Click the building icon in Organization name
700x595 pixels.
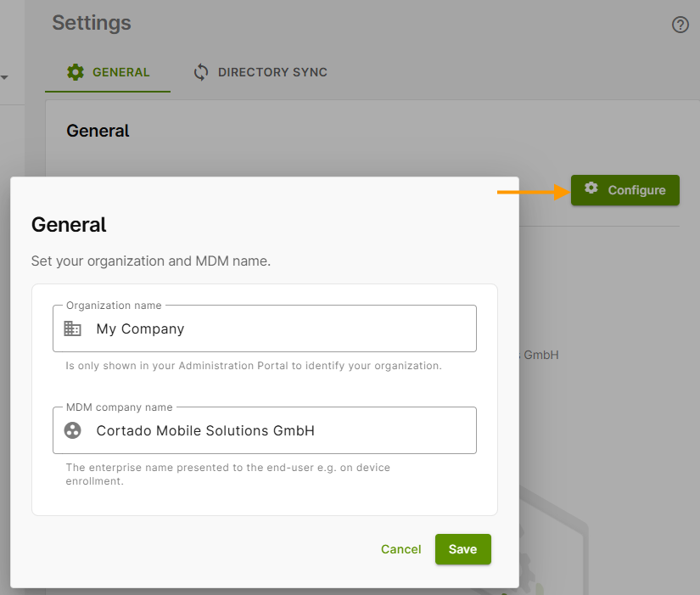72,328
